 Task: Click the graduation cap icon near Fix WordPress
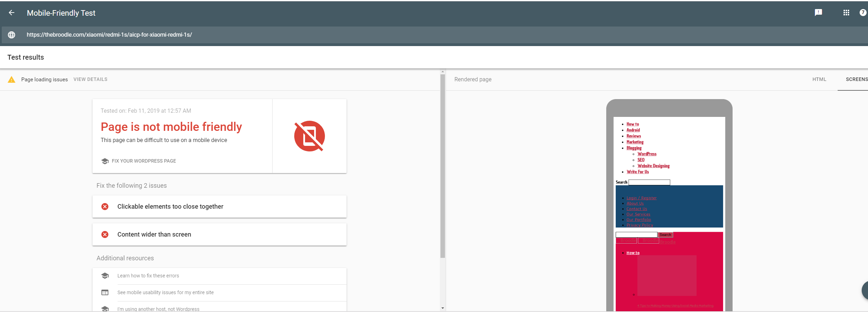click(x=105, y=161)
